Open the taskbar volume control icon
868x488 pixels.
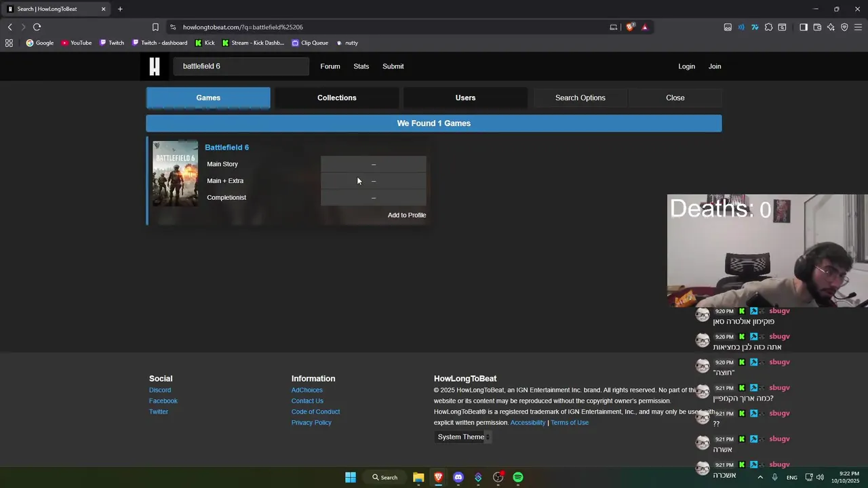(820, 477)
